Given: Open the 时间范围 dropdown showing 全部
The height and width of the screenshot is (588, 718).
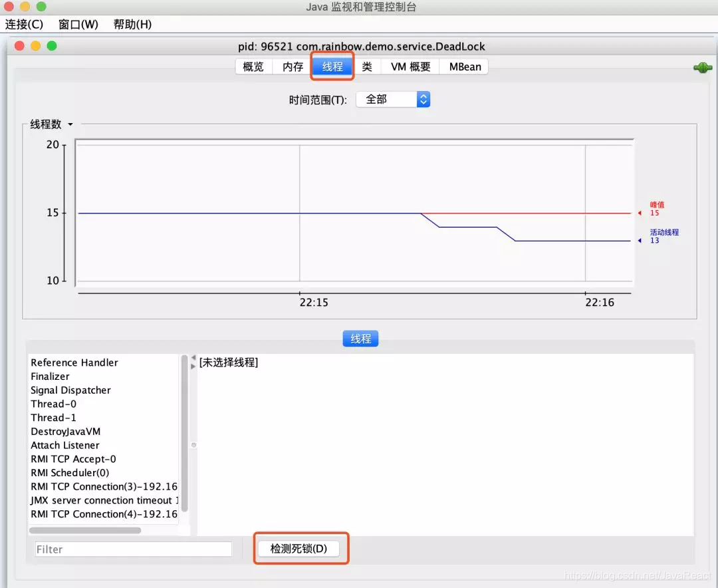Looking at the screenshot, I should coord(393,100).
